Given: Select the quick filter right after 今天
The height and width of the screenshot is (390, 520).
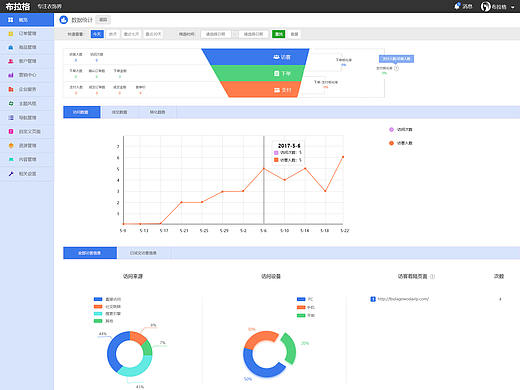Looking at the screenshot, I should point(113,34).
